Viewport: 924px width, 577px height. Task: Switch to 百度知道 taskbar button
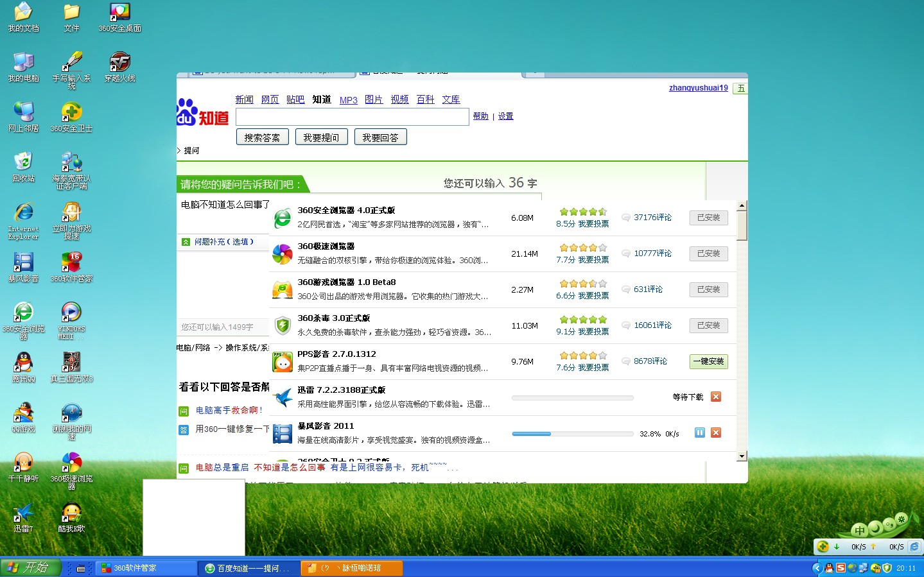click(248, 568)
